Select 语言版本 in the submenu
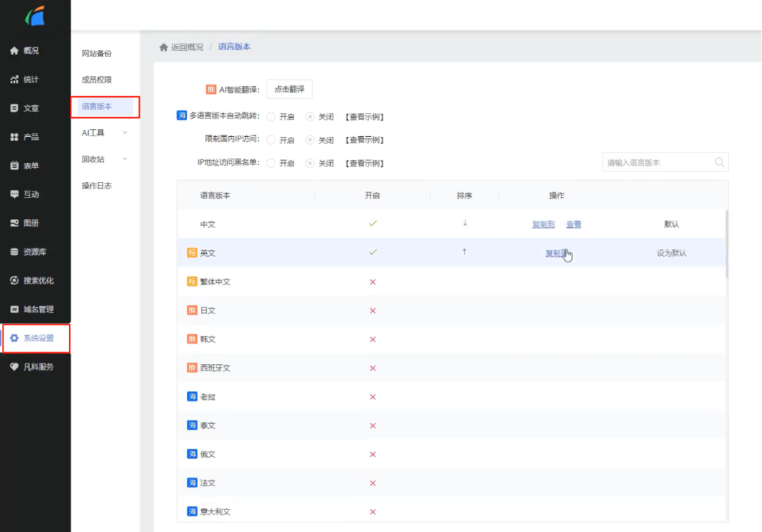Viewport: 762px width, 532px height. 97,107
